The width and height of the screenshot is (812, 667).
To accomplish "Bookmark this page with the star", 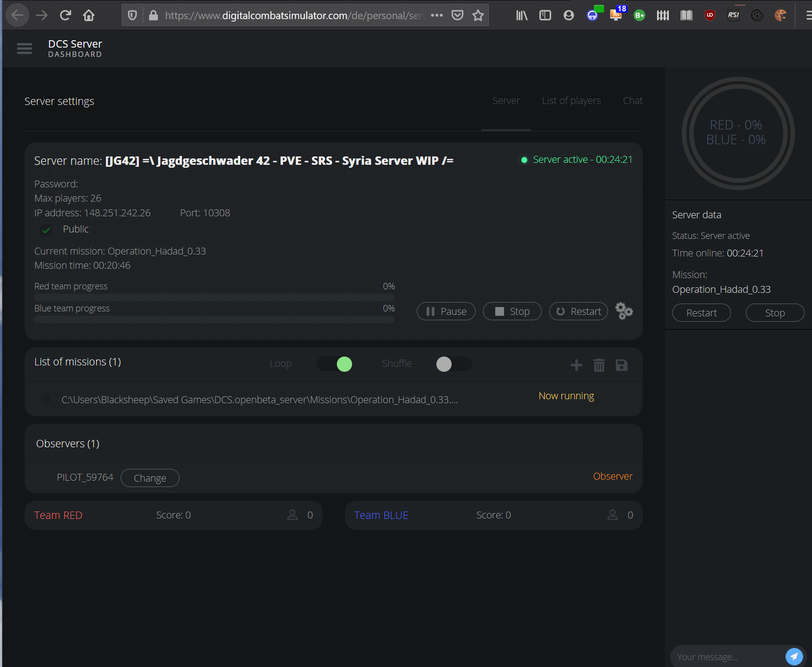I will 478,15.
